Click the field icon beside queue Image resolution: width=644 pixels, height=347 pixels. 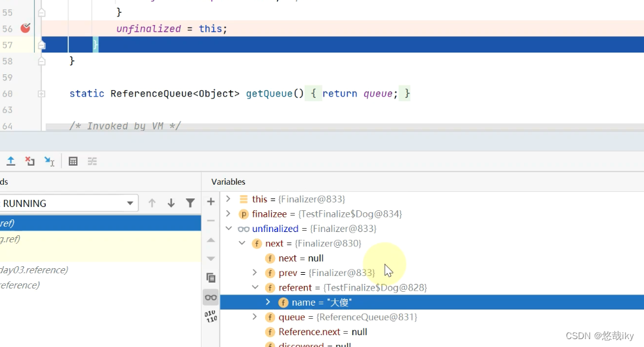270,317
